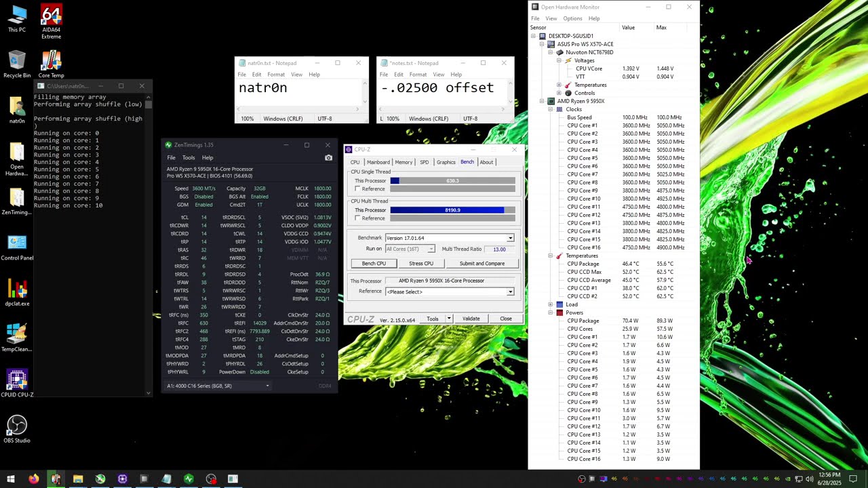Switch to the About tab in CPU-Z
This screenshot has width=868, height=488.
486,162
